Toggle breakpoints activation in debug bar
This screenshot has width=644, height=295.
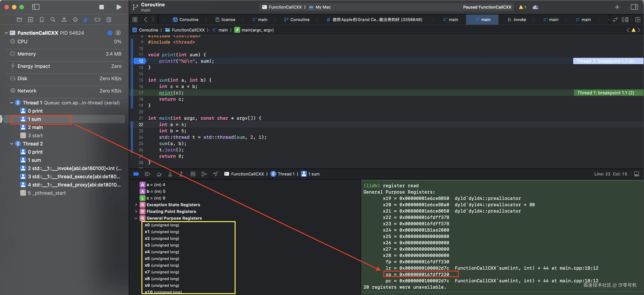[136, 174]
